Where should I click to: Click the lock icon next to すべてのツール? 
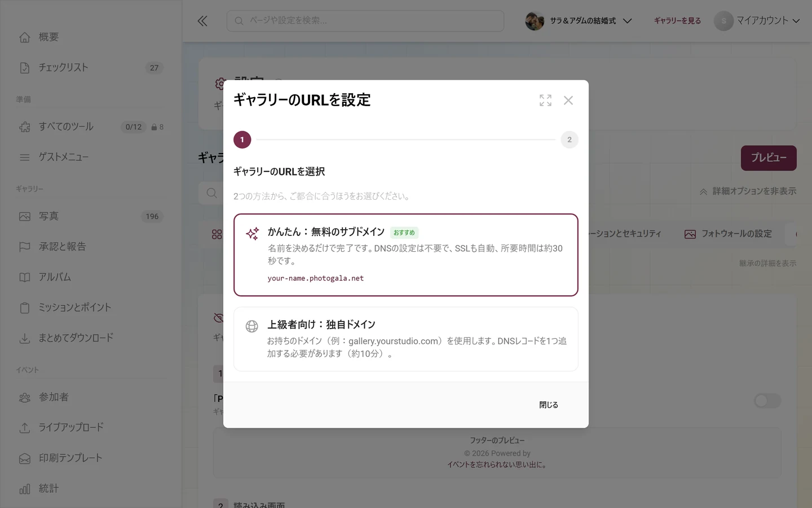tap(154, 127)
